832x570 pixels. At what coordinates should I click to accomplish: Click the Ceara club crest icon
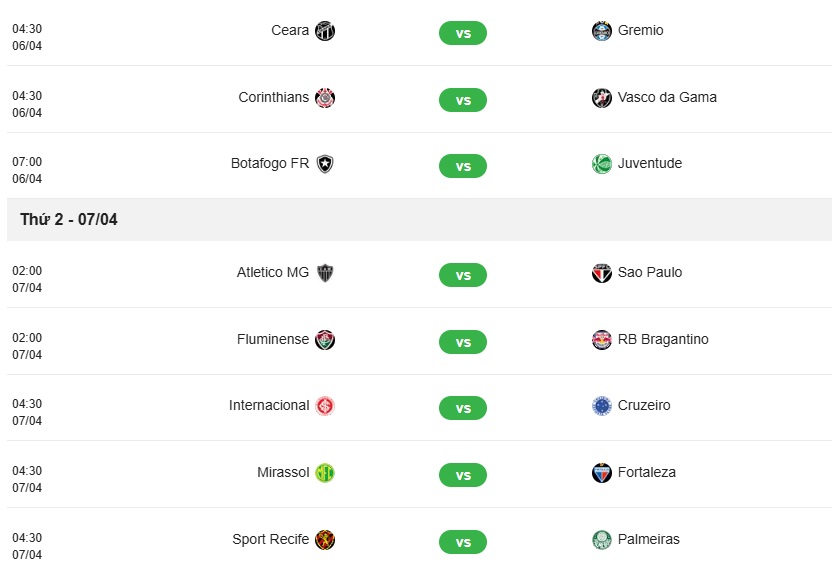click(x=325, y=31)
